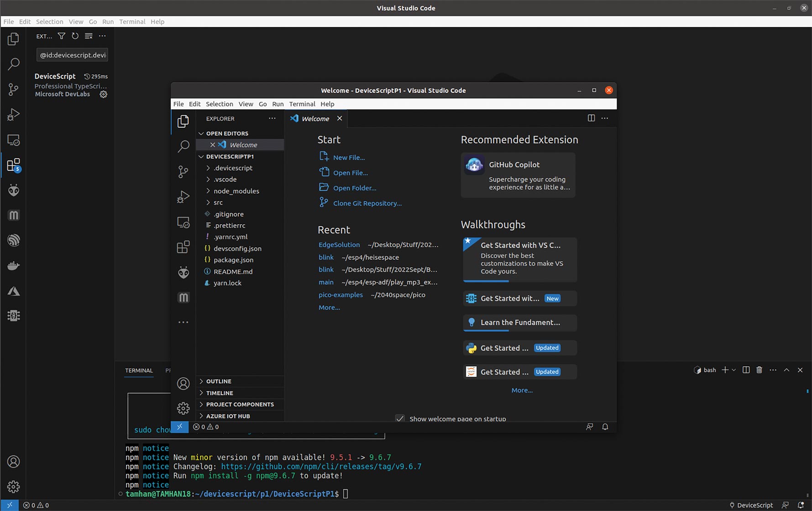Image resolution: width=812 pixels, height=511 pixels.
Task: Open new terminal profile dropdown arrow
Action: tap(734, 370)
